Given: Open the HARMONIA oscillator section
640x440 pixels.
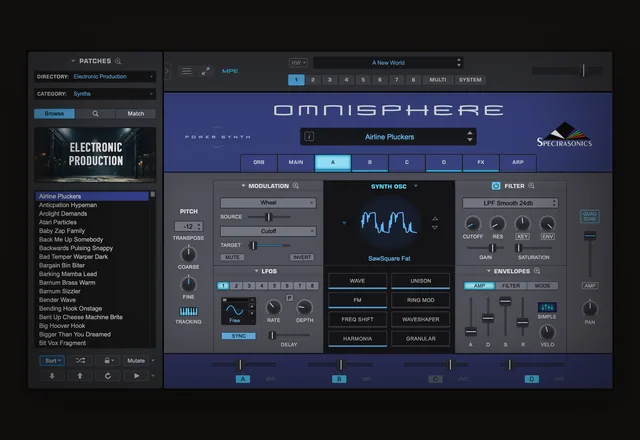Looking at the screenshot, I should pyautogui.click(x=357, y=339).
